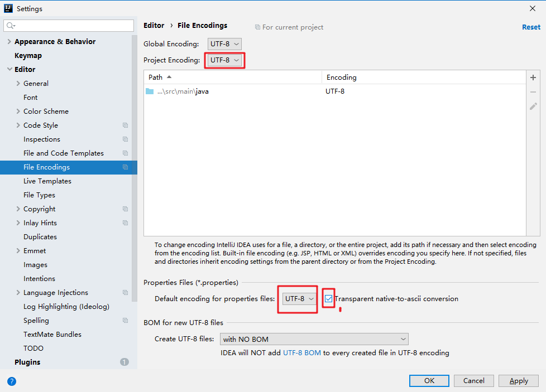Click the help question mark icon
This screenshot has height=392, width=546.
(12, 381)
